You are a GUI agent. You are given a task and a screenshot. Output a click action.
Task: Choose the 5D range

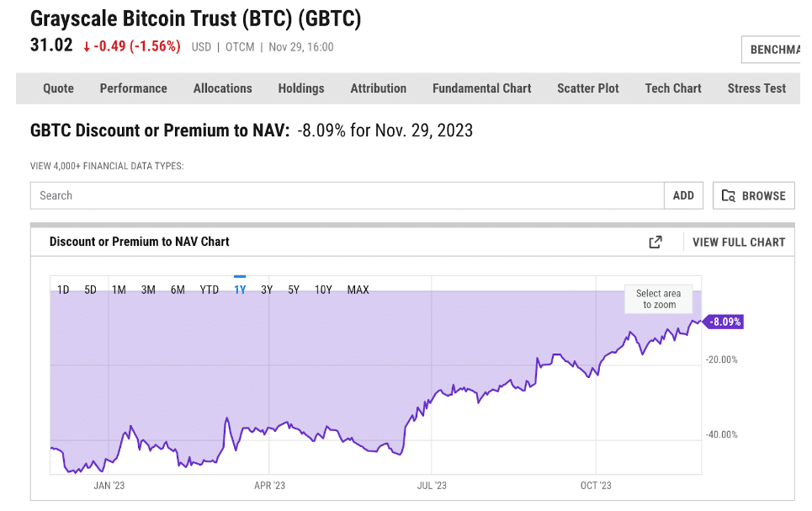(x=89, y=290)
